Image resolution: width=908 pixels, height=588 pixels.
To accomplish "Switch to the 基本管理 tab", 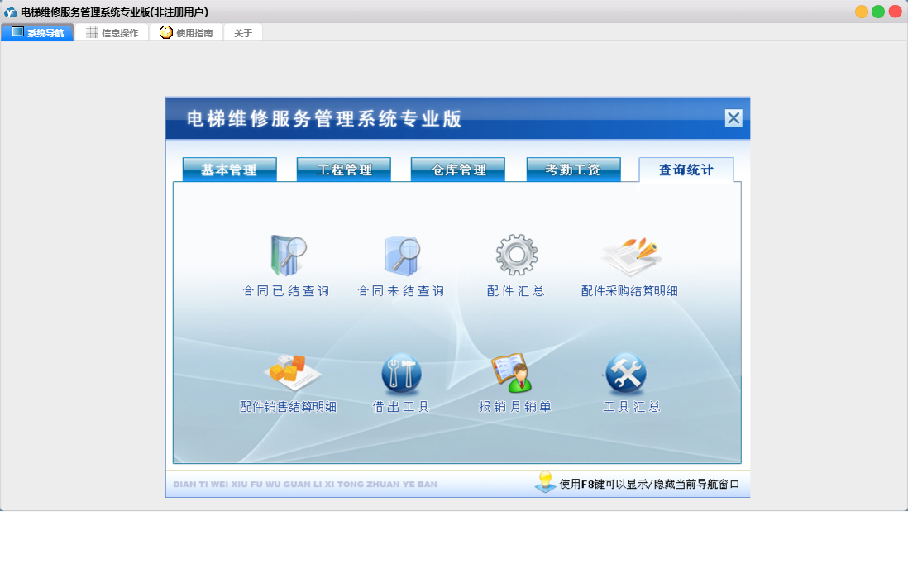I will tap(229, 170).
